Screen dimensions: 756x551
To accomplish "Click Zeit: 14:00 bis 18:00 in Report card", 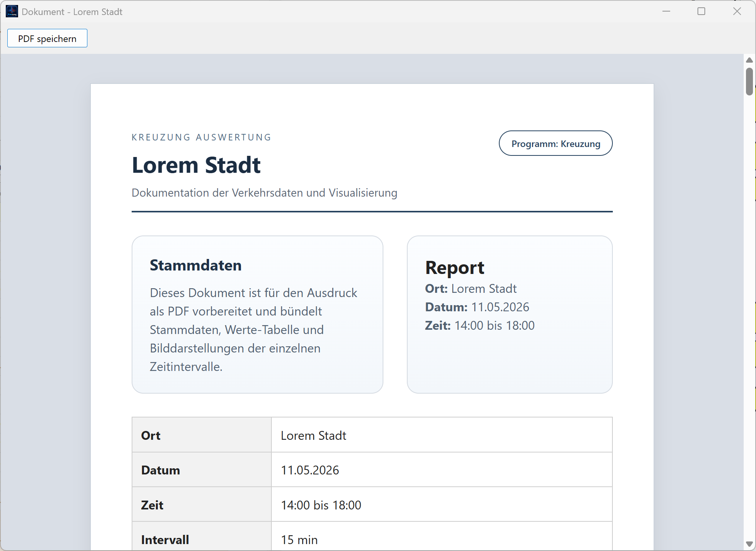I will tap(480, 326).
